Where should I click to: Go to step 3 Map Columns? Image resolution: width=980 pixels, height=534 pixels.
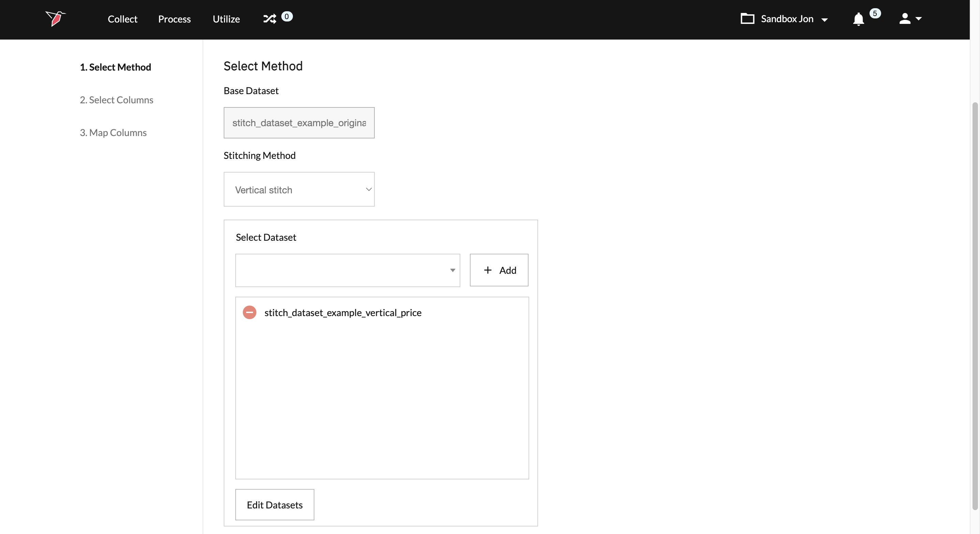coord(113,132)
